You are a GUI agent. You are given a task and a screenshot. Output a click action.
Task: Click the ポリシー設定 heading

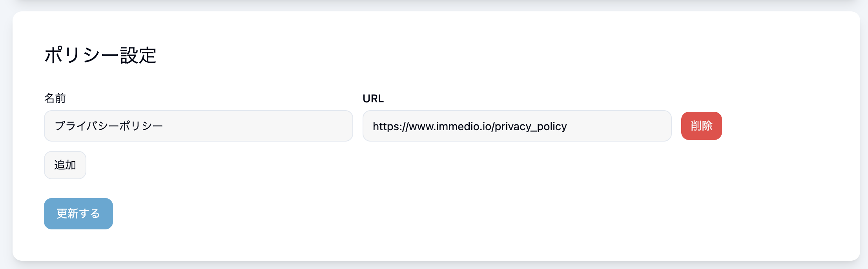(x=100, y=55)
